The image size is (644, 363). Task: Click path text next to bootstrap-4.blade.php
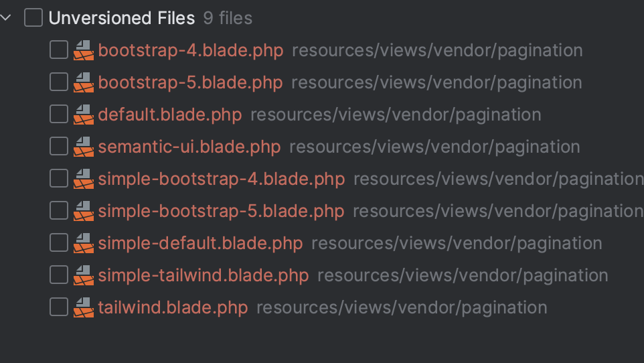(x=437, y=50)
